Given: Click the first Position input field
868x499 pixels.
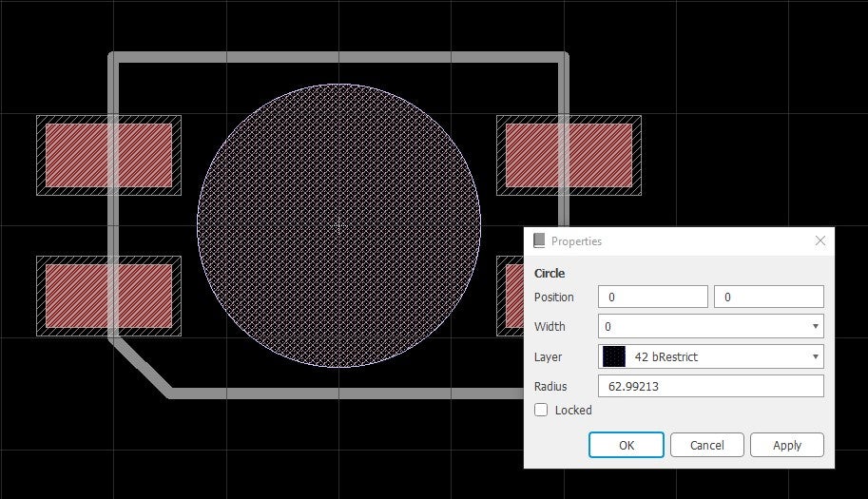Looking at the screenshot, I should coord(652,297).
